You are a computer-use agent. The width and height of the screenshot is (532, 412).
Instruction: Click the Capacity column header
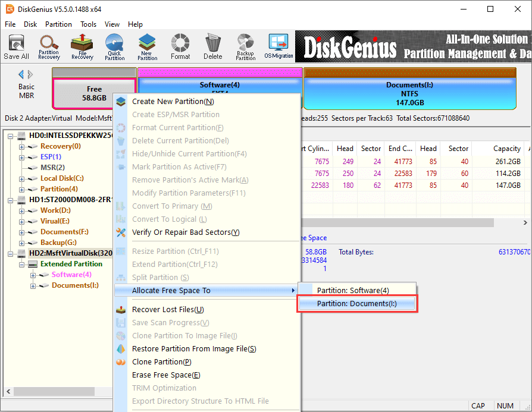[x=507, y=149]
